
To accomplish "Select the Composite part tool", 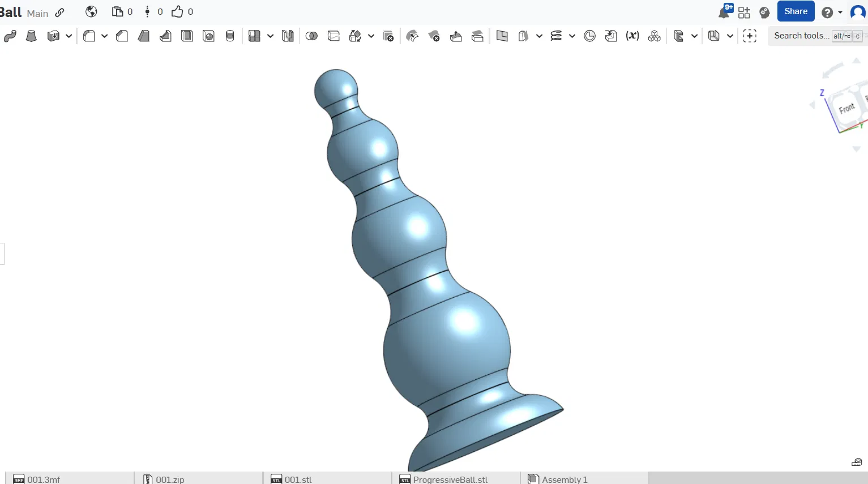I will (x=655, y=36).
